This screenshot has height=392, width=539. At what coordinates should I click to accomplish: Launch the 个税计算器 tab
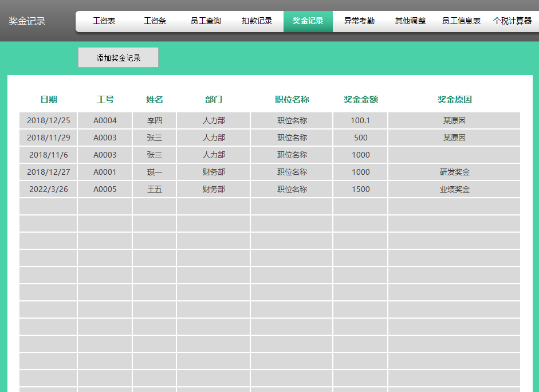pos(513,21)
